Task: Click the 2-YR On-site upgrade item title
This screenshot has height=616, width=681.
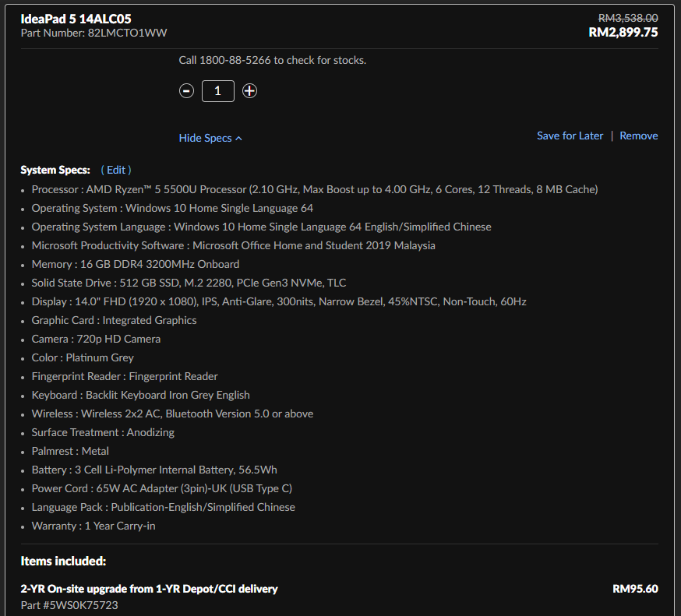Action: tap(149, 589)
